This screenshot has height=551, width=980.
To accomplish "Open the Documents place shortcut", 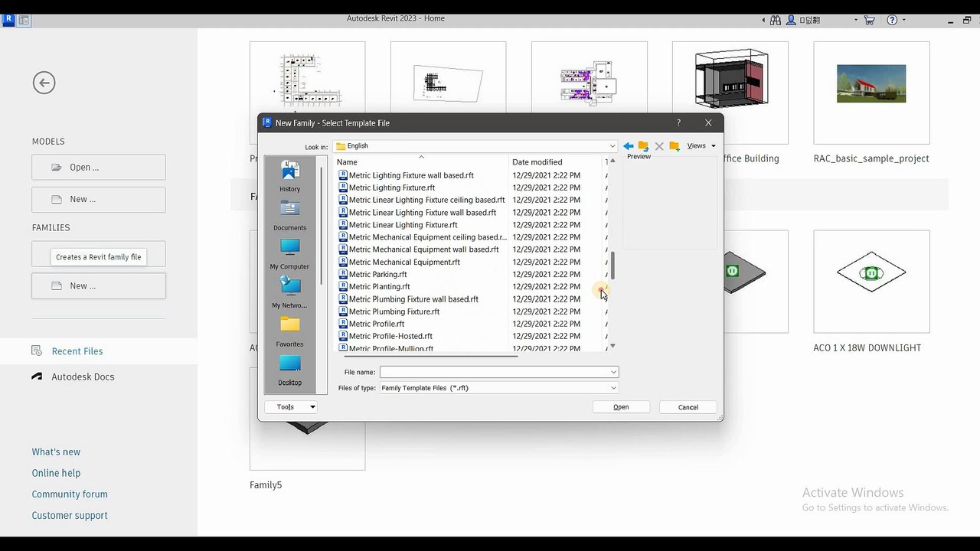I will point(289,216).
